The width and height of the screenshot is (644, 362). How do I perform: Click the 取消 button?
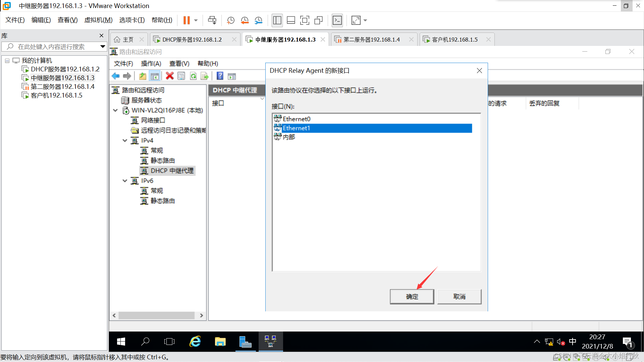pos(459,297)
